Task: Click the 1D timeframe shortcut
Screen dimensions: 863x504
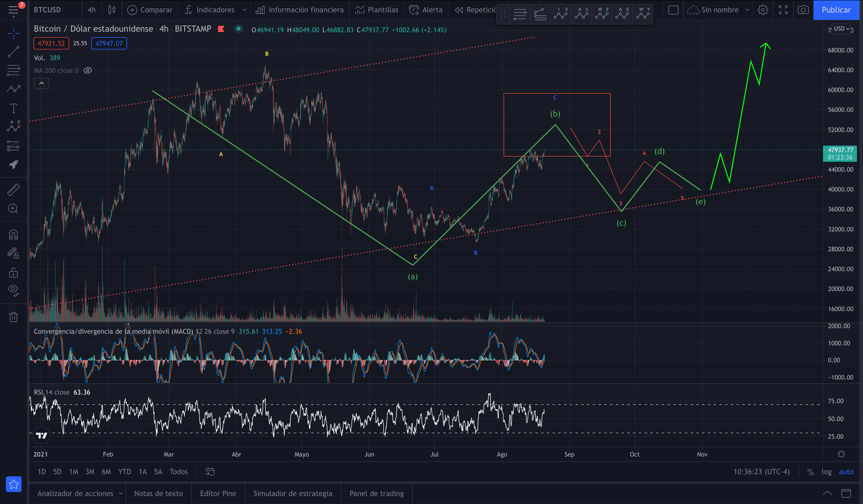Action: coord(41,471)
